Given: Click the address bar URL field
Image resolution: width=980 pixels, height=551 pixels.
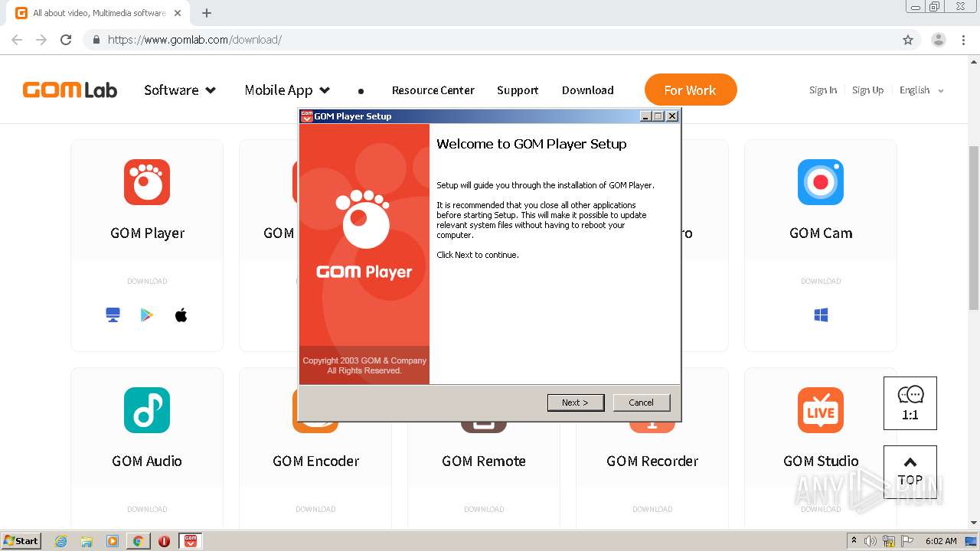Looking at the screenshot, I should click(x=490, y=40).
